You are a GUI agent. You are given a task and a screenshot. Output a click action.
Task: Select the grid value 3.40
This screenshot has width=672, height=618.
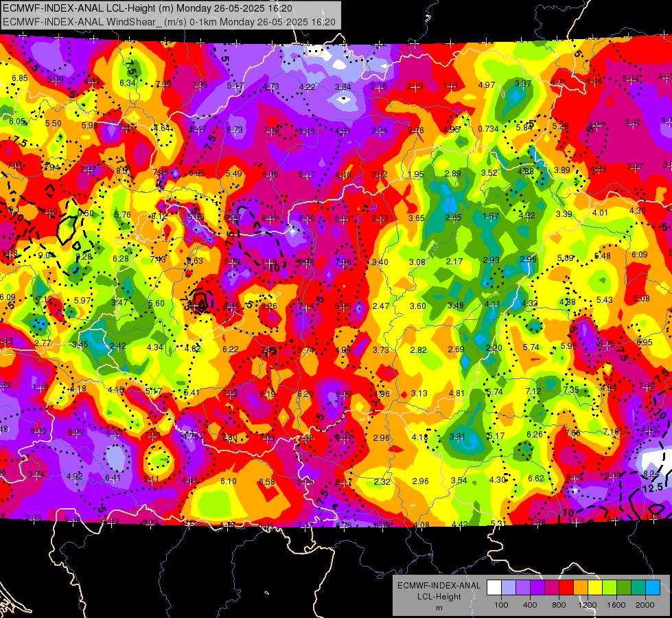pyautogui.click(x=380, y=262)
